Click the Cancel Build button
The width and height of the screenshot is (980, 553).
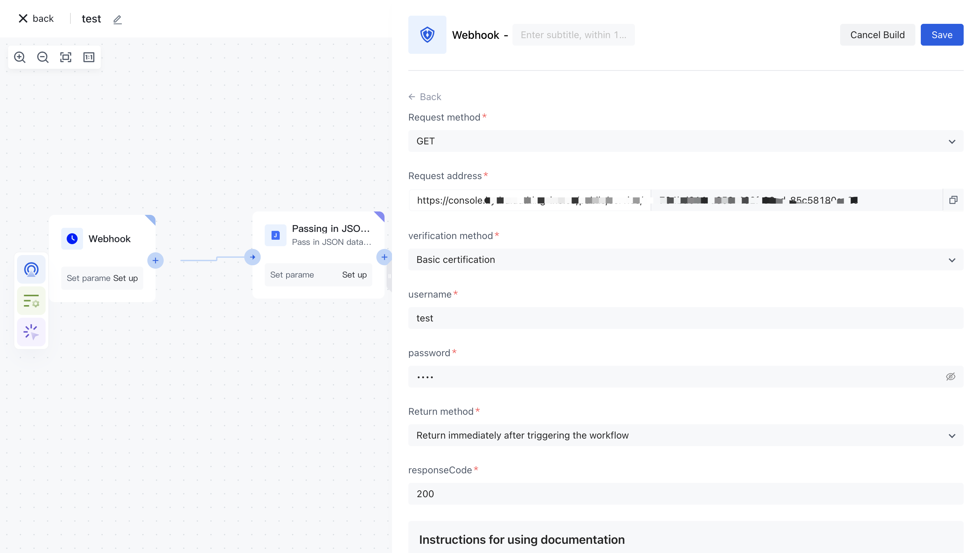(x=877, y=35)
